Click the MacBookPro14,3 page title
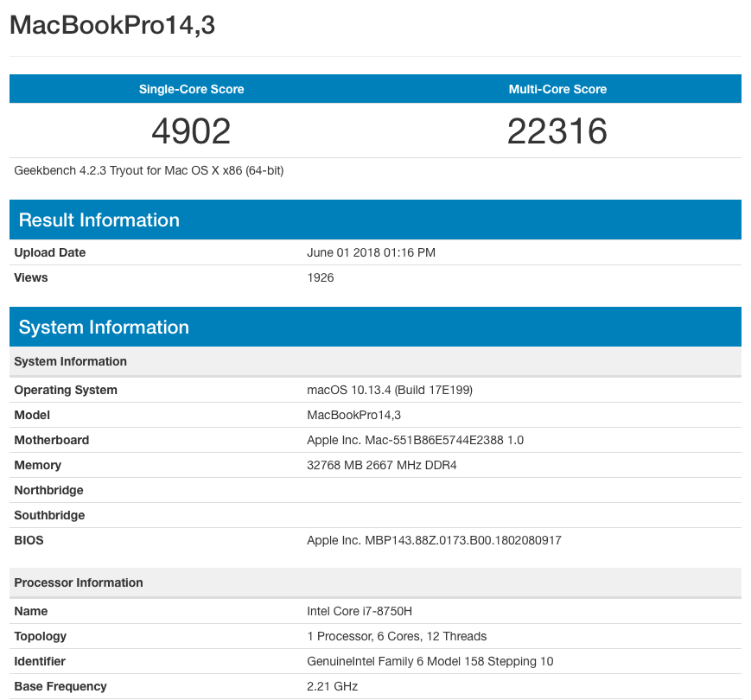The height and width of the screenshot is (700, 751). (112, 25)
